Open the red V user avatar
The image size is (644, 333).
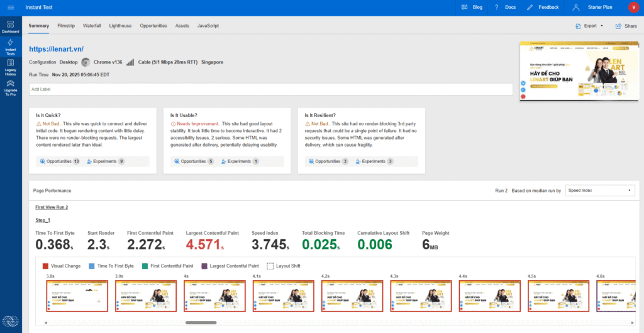pos(633,8)
